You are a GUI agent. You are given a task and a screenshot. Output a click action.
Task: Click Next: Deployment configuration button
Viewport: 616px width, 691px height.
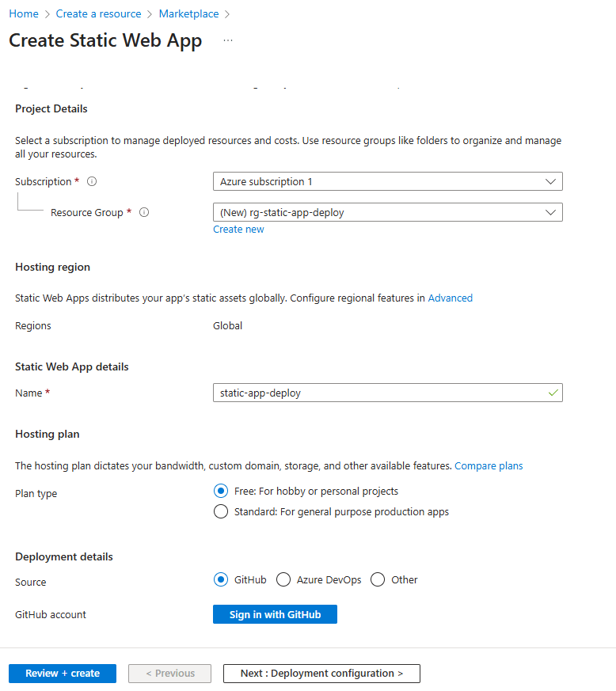tap(322, 674)
